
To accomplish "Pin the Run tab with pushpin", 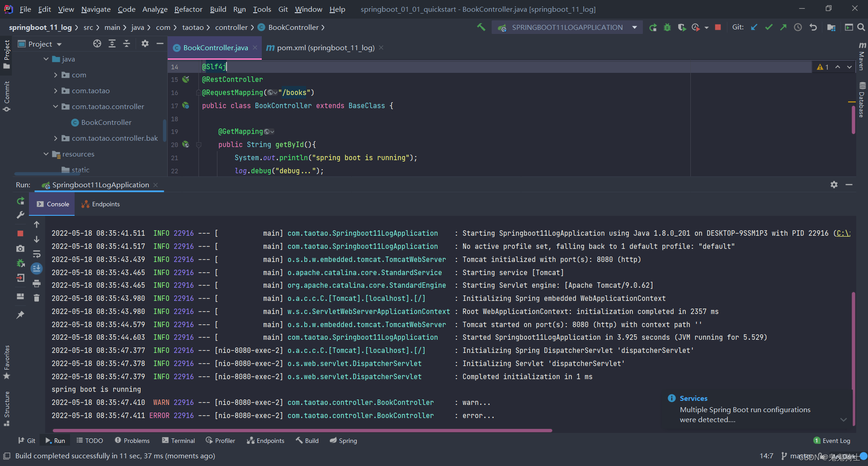I will [20, 315].
